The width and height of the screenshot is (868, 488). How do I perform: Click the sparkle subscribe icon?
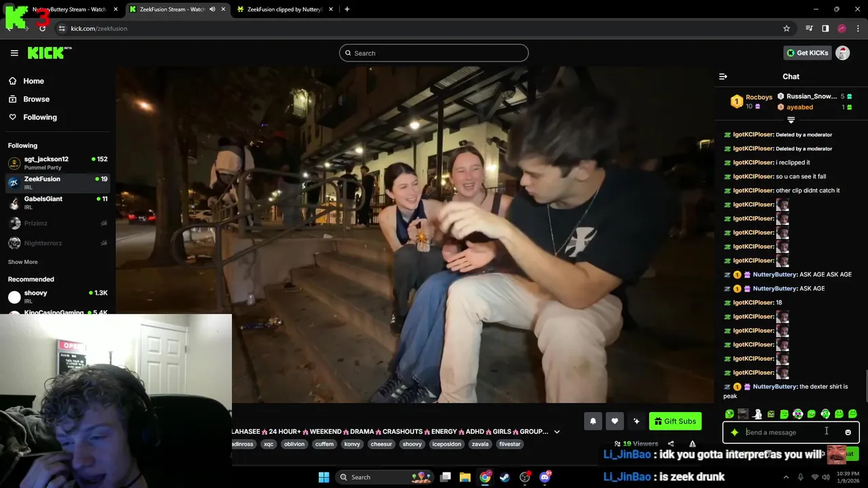[636, 421]
